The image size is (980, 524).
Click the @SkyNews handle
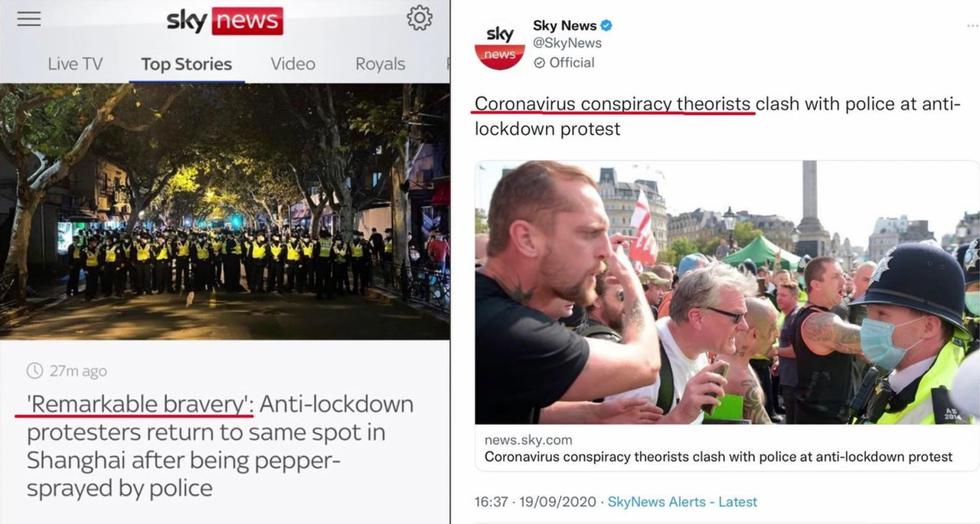[567, 44]
